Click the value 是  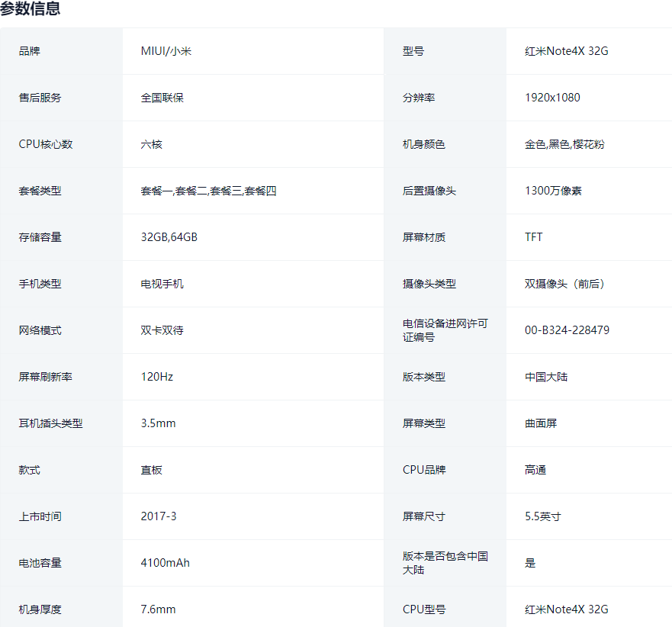click(x=530, y=563)
